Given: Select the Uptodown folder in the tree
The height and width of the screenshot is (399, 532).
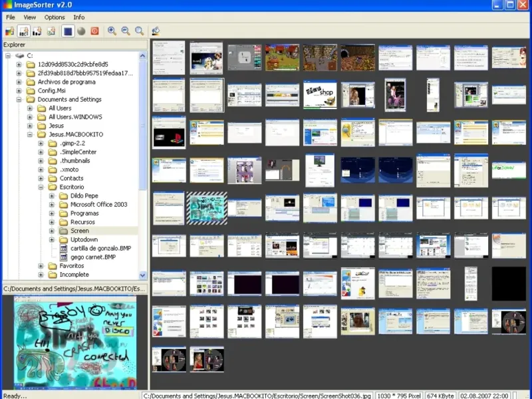Looking at the screenshot, I should click(x=85, y=239).
